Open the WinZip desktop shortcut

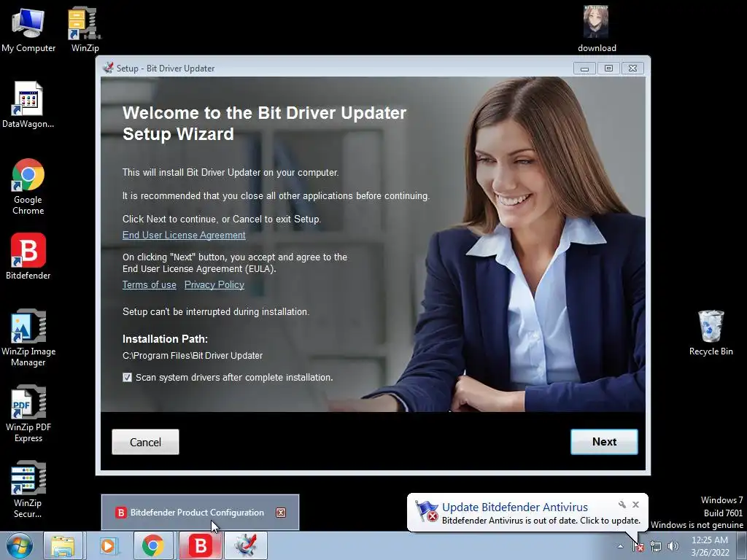85,29
